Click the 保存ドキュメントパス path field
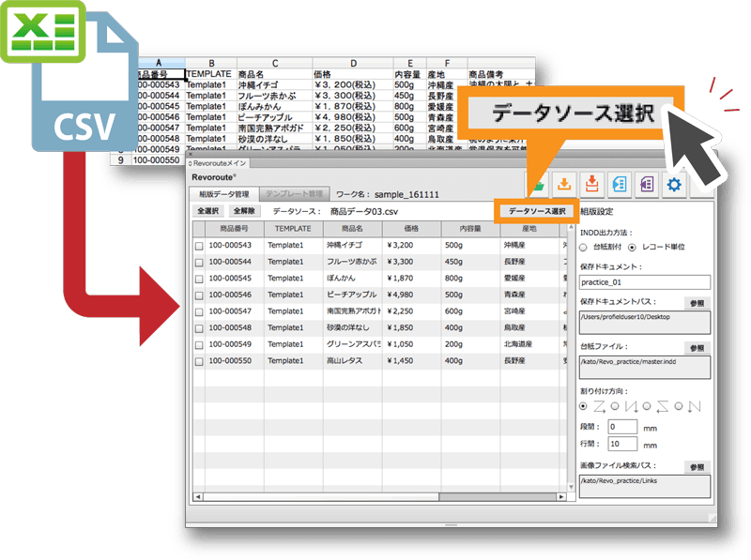The height and width of the screenshot is (560, 751). coord(645,323)
